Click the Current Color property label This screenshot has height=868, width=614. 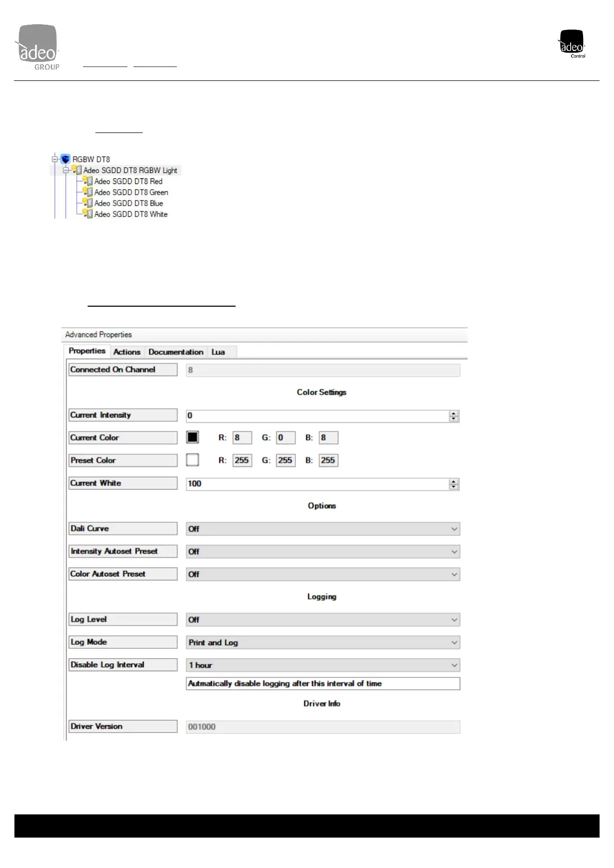123,438
